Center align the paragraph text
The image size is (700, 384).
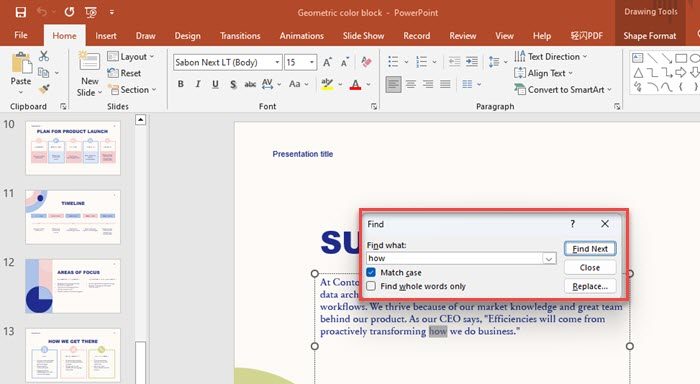coord(411,84)
